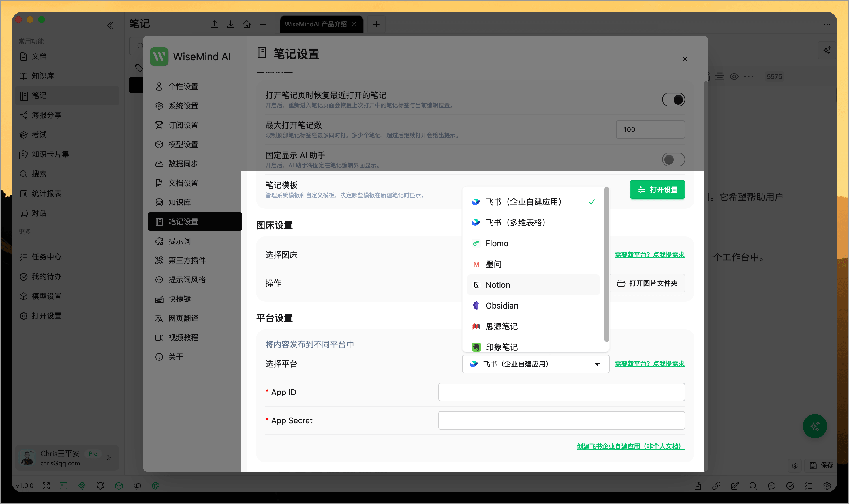Select Notion from platform list
The image size is (849, 504).
497,285
